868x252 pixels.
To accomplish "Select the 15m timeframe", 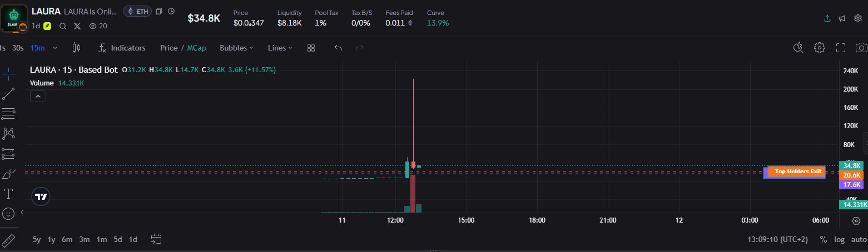I will tap(37, 48).
